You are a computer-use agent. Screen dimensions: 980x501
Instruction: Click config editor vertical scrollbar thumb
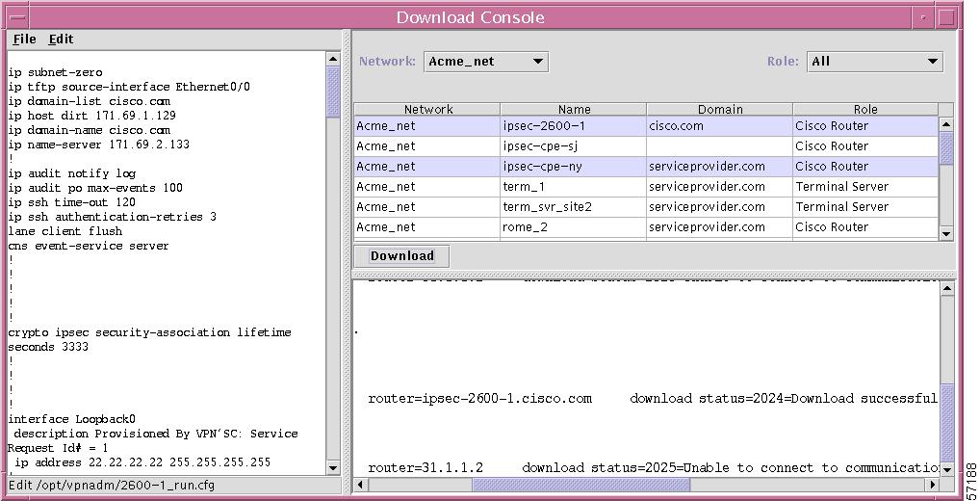click(x=333, y=92)
